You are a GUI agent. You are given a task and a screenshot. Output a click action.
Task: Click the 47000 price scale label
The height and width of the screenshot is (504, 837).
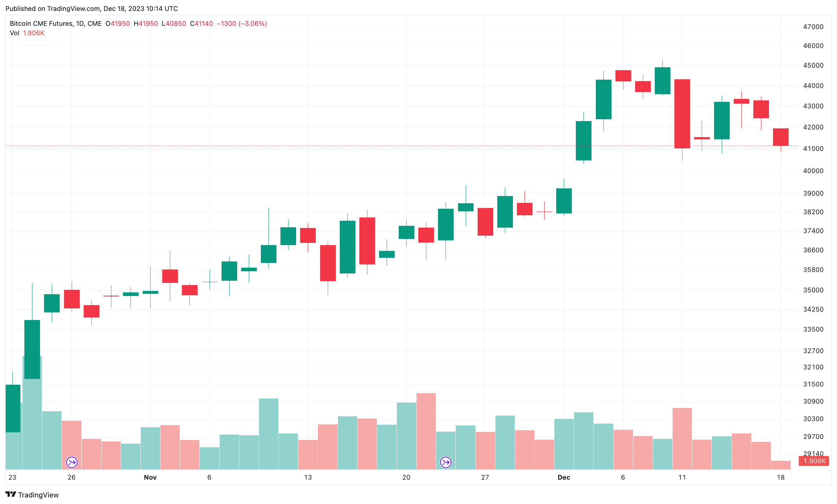tap(813, 27)
